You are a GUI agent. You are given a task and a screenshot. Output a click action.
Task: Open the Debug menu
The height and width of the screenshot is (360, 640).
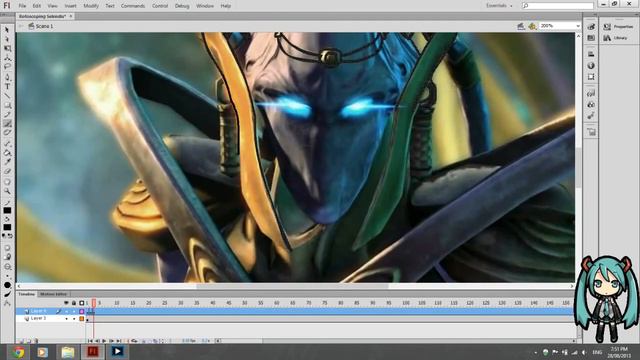click(x=182, y=6)
